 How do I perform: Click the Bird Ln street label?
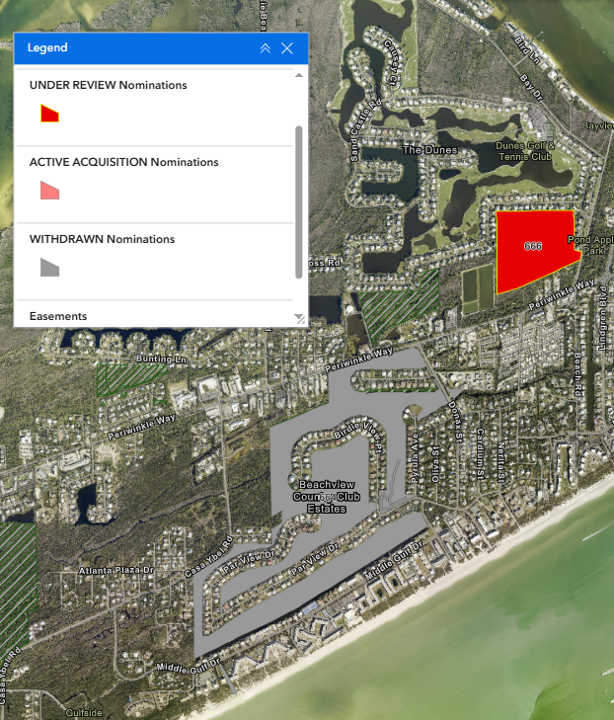527,50
